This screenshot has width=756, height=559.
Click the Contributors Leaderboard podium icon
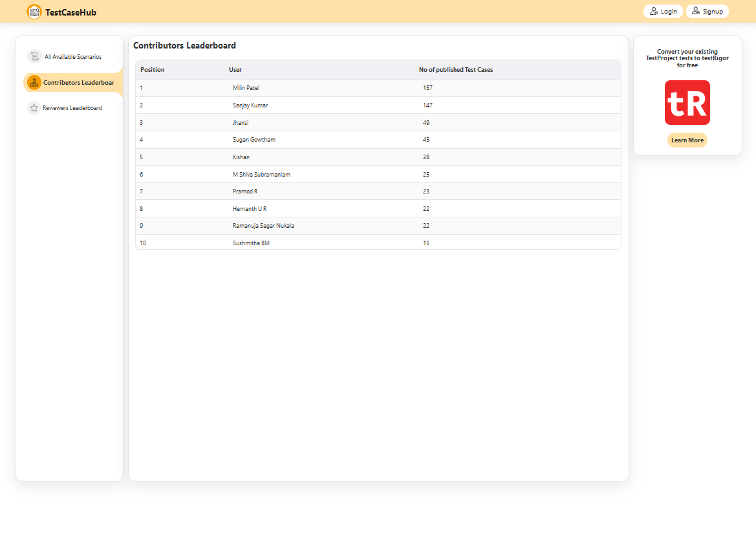[x=34, y=82]
